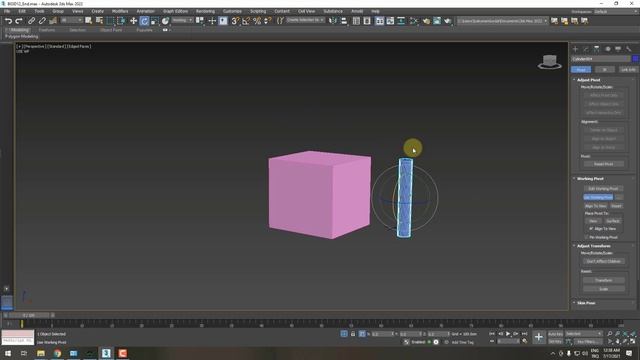Activate the Select and Scale tool

point(155,21)
